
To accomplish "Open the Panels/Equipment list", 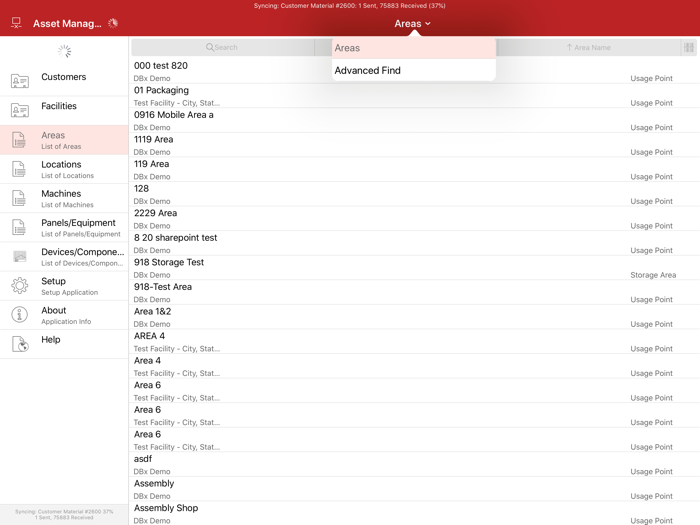I will pos(64,227).
